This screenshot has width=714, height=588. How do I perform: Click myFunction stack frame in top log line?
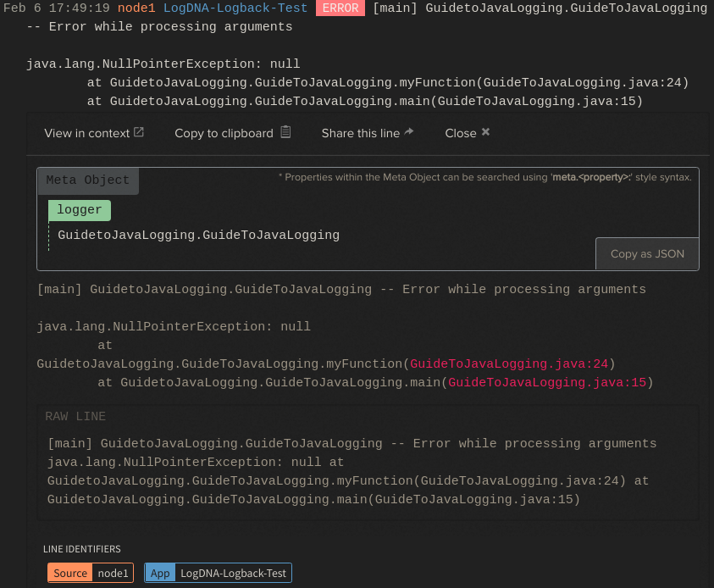pos(388,82)
